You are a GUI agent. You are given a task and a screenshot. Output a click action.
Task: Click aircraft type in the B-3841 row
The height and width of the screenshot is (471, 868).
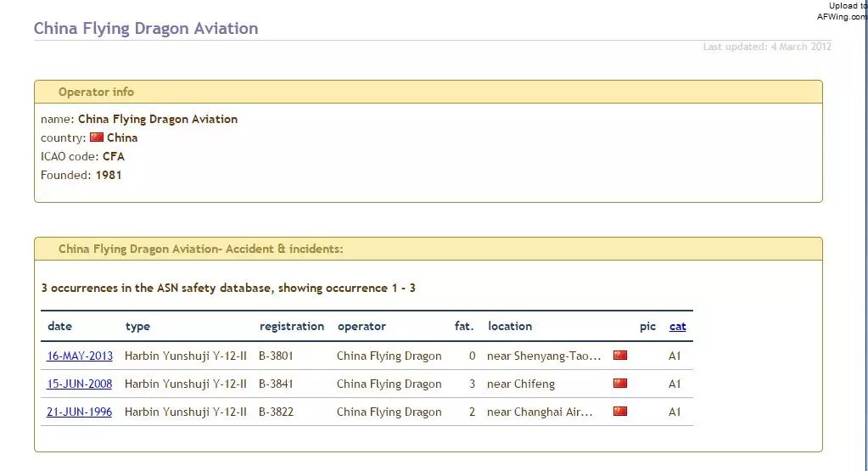pyautogui.click(x=186, y=384)
